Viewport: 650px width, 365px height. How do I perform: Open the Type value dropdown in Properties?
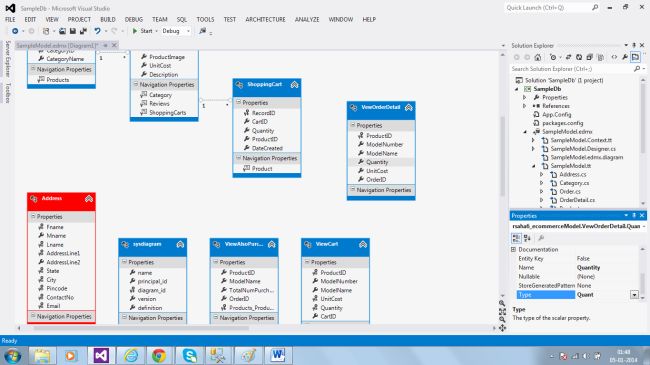(634, 294)
